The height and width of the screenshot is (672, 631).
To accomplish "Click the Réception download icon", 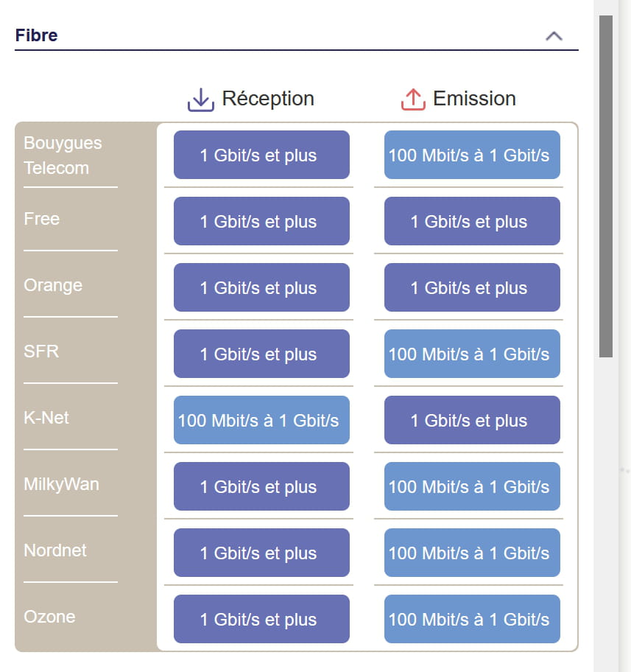I will coord(200,99).
